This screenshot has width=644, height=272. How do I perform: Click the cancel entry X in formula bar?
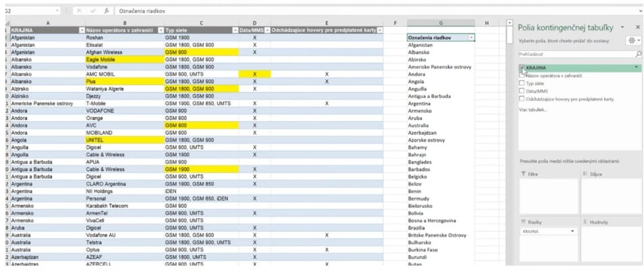pos(79,11)
